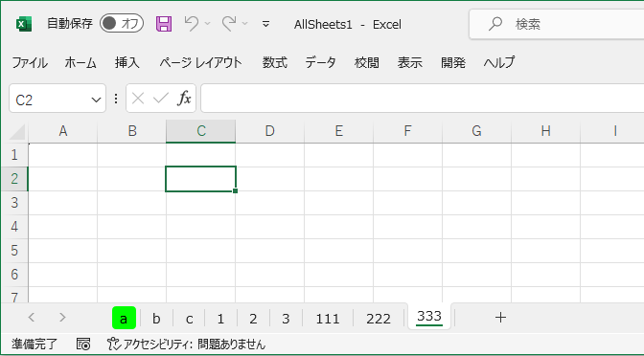
Task: Click the Enter checkmark formula icon
Action: coord(161,99)
